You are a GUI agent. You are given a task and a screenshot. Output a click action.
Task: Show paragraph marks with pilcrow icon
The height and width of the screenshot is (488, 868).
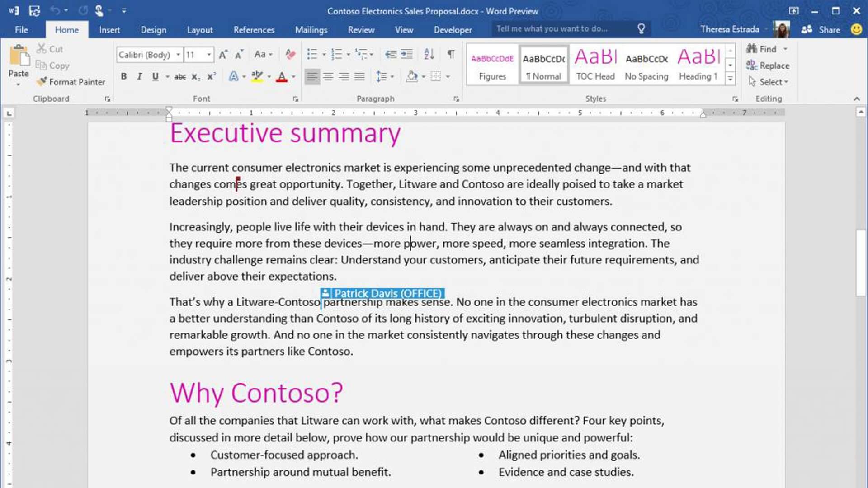click(x=451, y=55)
